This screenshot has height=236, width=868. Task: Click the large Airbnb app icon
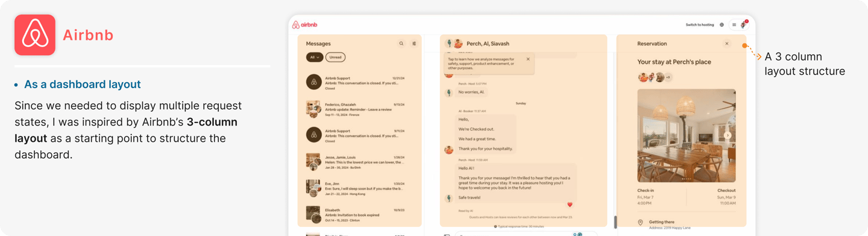[35, 35]
